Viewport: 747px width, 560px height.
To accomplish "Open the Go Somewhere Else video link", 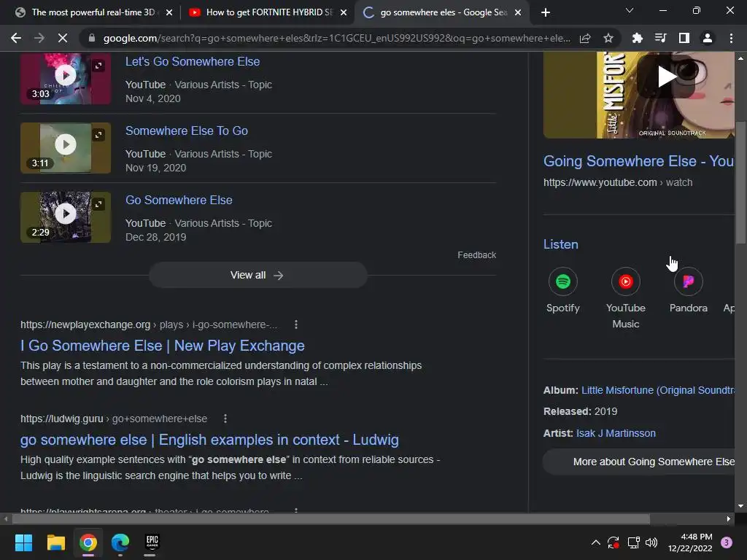I will [x=179, y=200].
